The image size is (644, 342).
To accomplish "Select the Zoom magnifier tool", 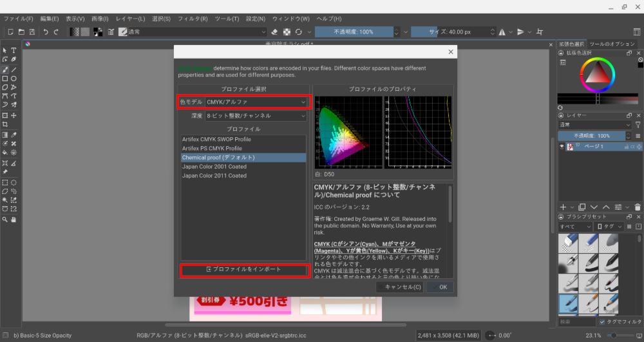I will pos(5,220).
